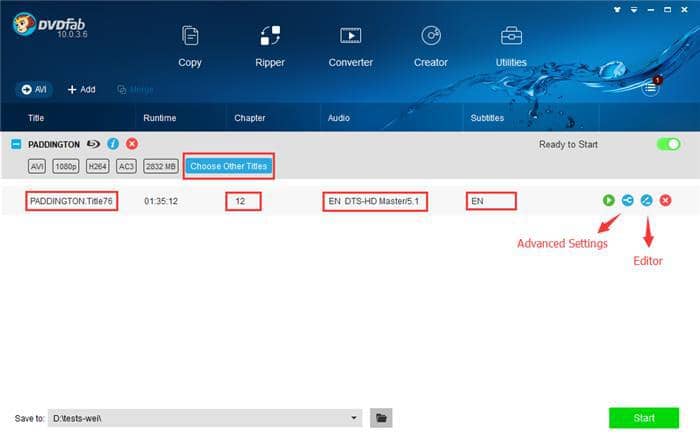
Task: Click the H264 codec badge
Action: pos(97,166)
